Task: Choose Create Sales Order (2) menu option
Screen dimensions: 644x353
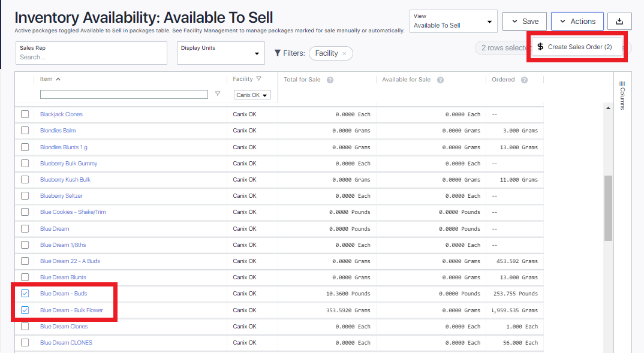Action: pyautogui.click(x=576, y=47)
